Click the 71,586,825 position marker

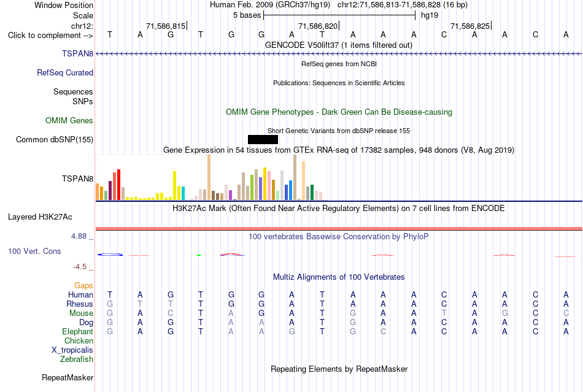tap(470, 26)
